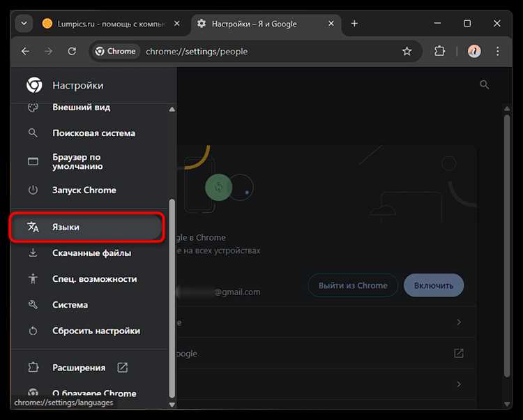Click main page scrollbar thumb
523x420 pixels.
[507, 246]
